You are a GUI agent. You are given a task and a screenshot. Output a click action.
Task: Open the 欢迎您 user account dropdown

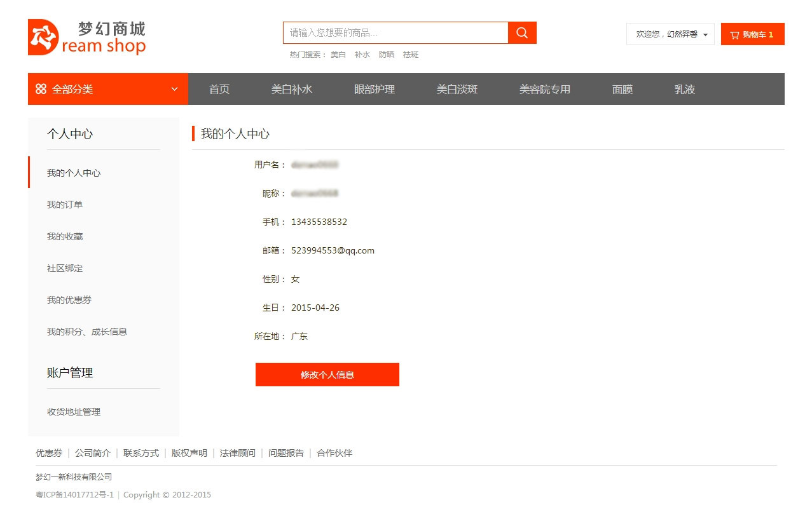point(670,34)
